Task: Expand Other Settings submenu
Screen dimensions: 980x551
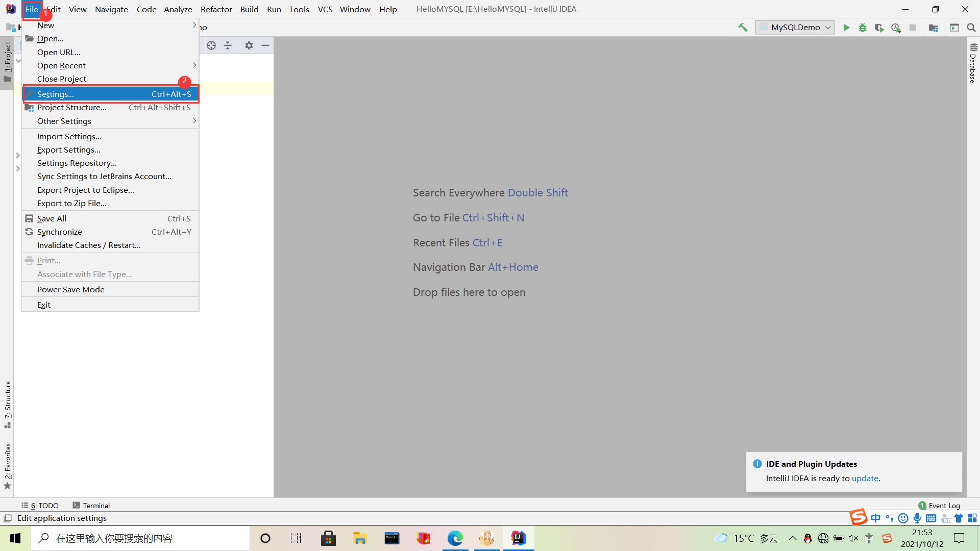Action: pyautogui.click(x=111, y=121)
